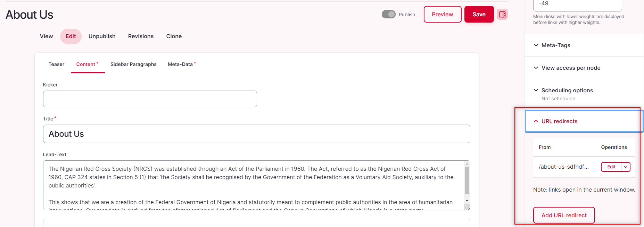This screenshot has height=227, width=644.
Task: Switch to the Teaser tab
Action: [56, 64]
